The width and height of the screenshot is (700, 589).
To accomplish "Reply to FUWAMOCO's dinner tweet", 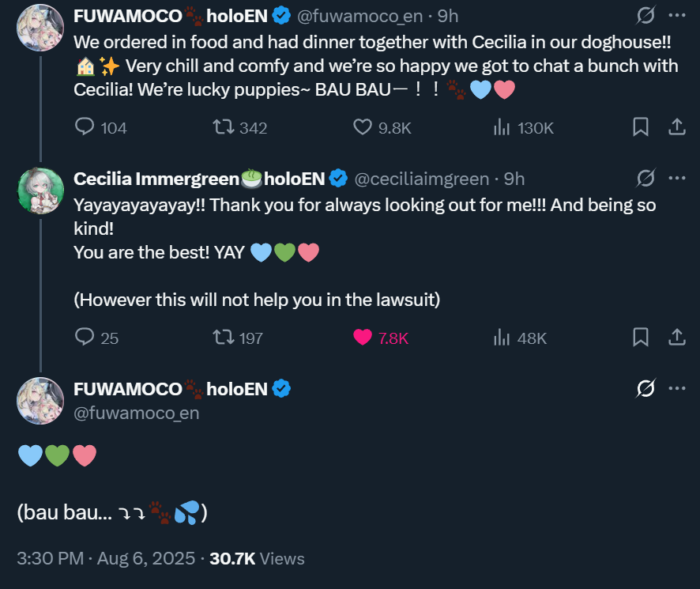I will pos(85,127).
